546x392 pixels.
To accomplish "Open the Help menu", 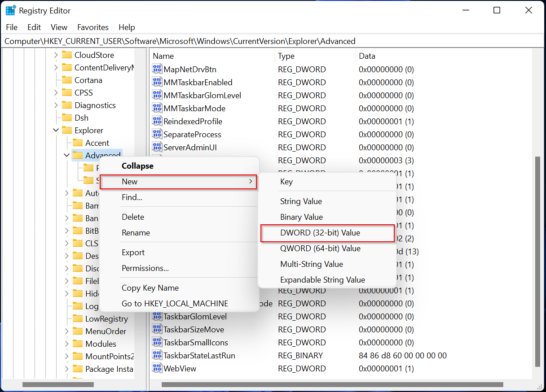I will [x=127, y=27].
